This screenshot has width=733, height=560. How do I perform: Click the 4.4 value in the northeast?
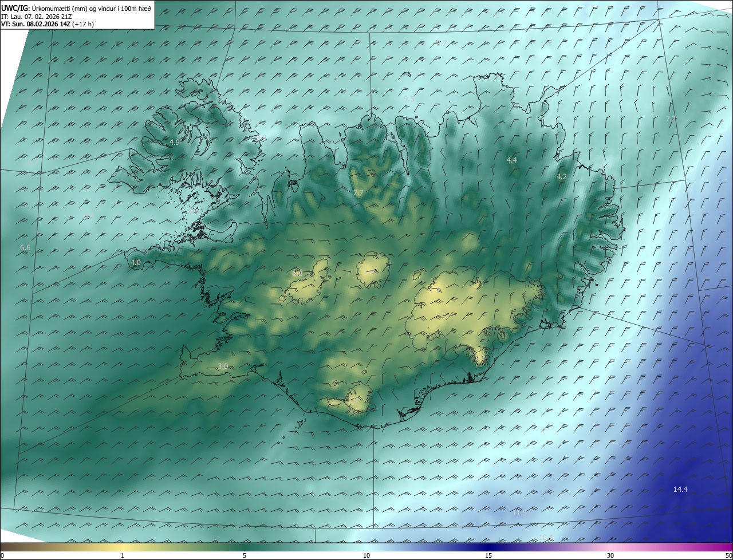click(x=512, y=160)
